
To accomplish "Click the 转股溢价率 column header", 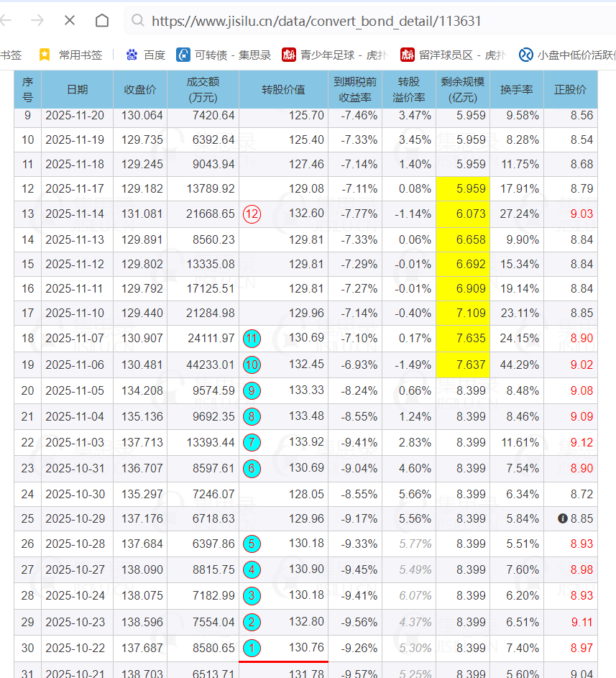I will pyautogui.click(x=408, y=89).
